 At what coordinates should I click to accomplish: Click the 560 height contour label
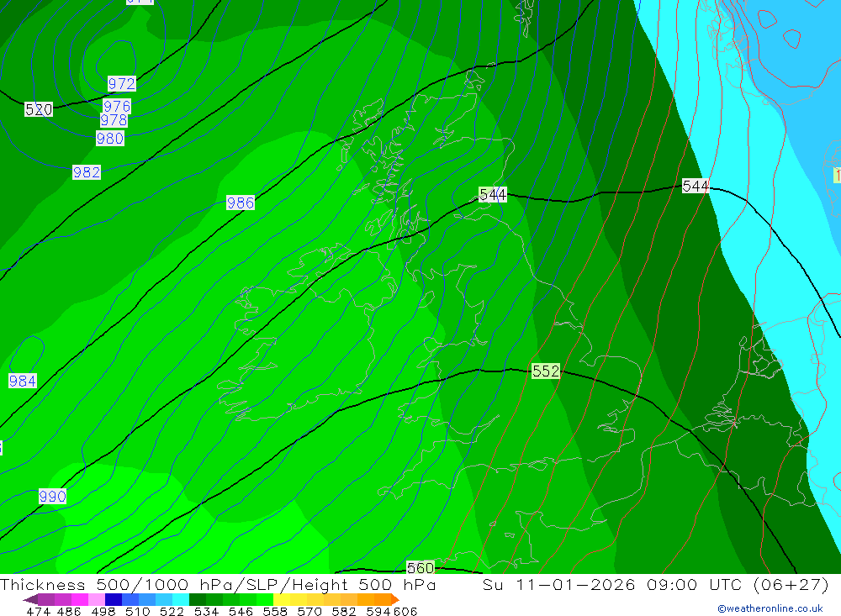coord(420,568)
